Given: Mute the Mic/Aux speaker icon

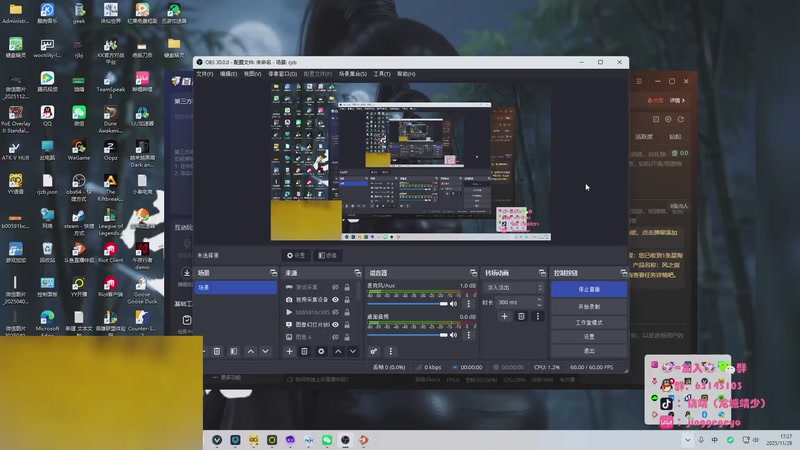Looking at the screenshot, I should (454, 304).
